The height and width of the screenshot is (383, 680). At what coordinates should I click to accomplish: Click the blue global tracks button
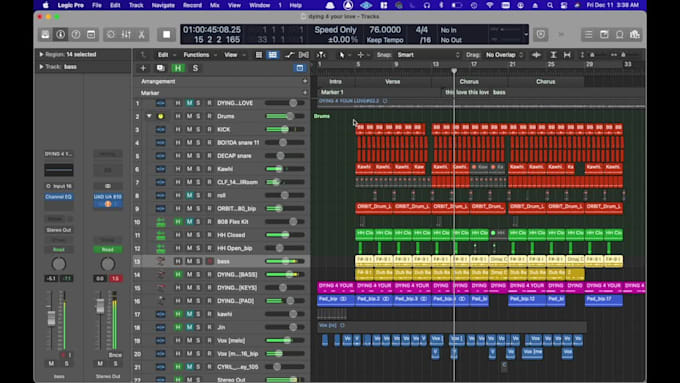pos(300,68)
